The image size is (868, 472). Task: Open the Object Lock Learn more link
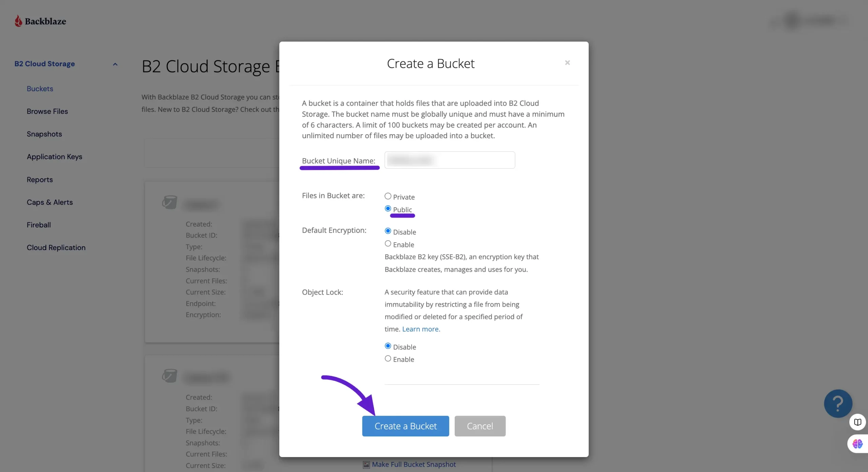click(x=421, y=329)
